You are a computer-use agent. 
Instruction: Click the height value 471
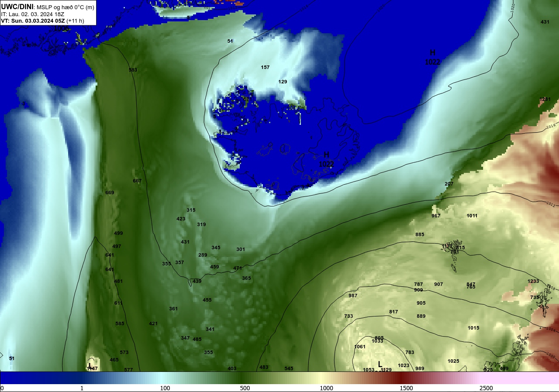(x=238, y=268)
